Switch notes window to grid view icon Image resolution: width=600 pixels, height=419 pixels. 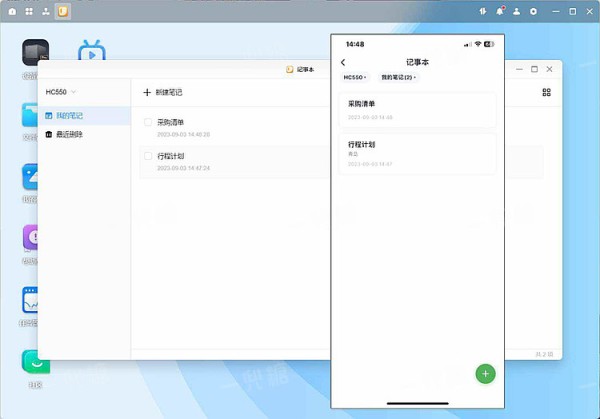(546, 92)
